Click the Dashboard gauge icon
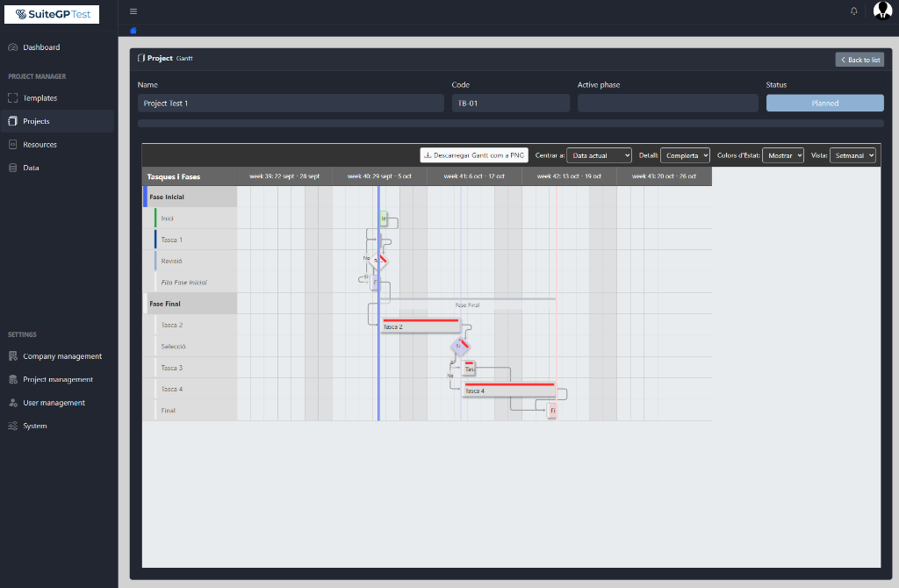 pyautogui.click(x=12, y=47)
